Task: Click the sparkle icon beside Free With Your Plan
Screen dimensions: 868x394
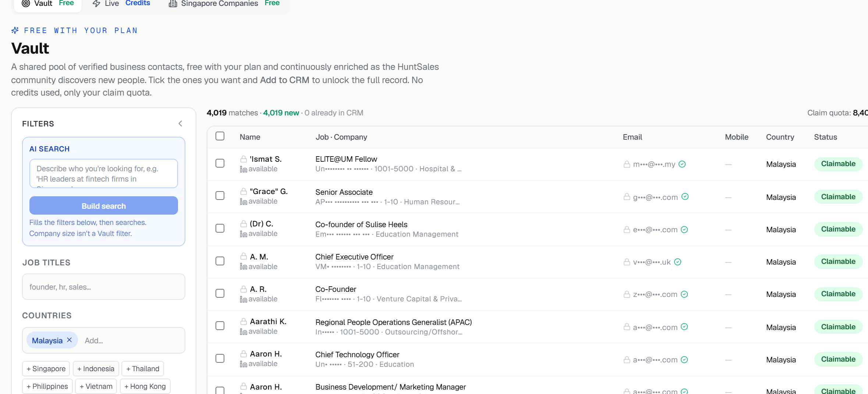Action: click(x=15, y=30)
